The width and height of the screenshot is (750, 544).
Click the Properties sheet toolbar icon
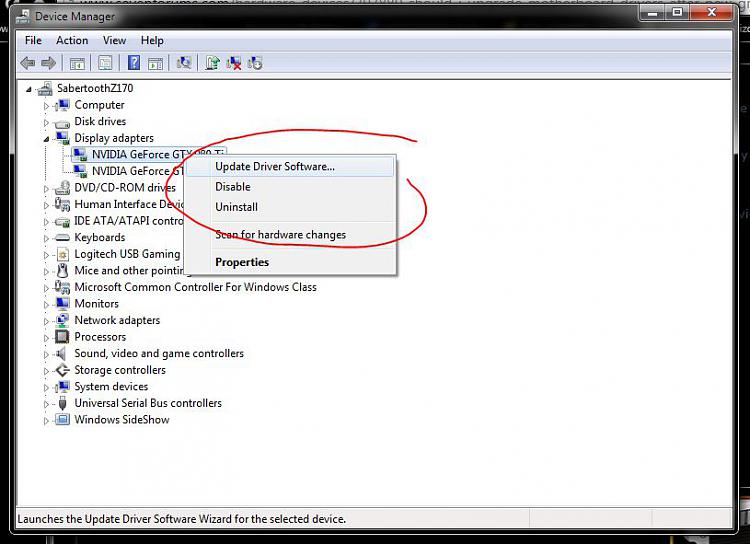pyautogui.click(x=105, y=63)
